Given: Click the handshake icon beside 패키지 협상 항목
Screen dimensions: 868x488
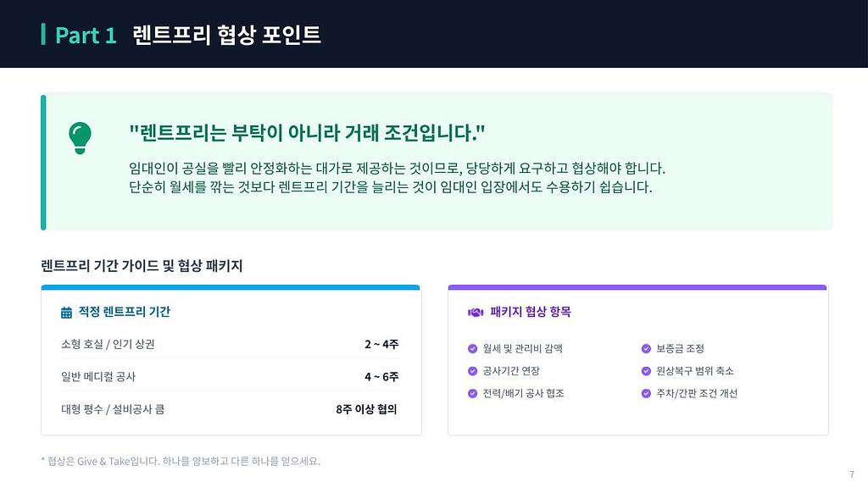Looking at the screenshot, I should pos(476,313).
